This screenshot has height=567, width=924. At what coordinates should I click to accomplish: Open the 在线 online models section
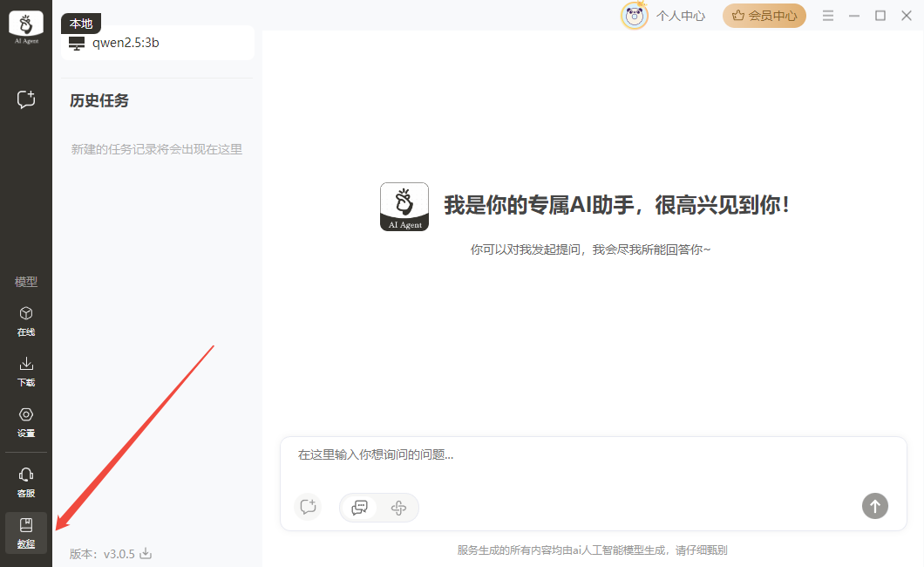tap(26, 320)
